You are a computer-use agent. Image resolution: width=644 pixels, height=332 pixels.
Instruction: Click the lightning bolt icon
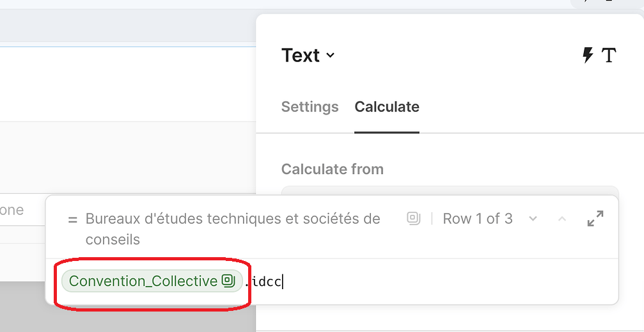[588, 56]
